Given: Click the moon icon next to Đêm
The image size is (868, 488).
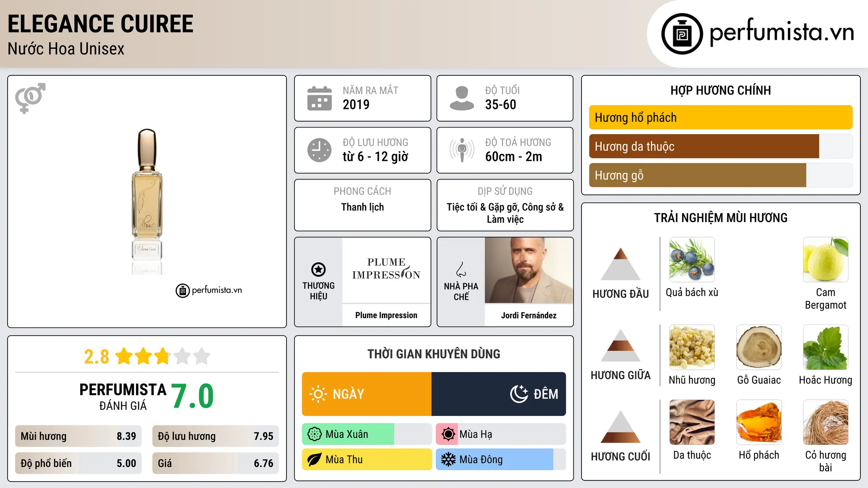Looking at the screenshot, I should (519, 394).
